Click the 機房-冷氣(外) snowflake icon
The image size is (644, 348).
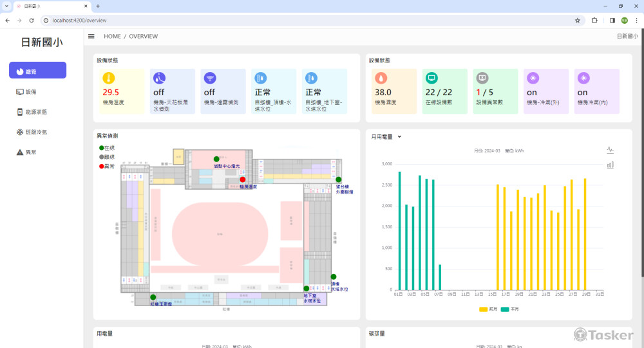pos(533,78)
